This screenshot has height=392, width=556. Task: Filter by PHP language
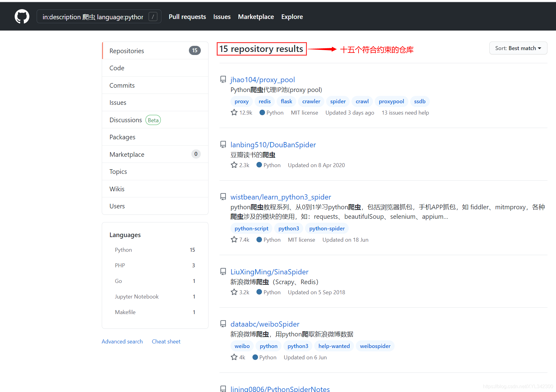pos(155,265)
